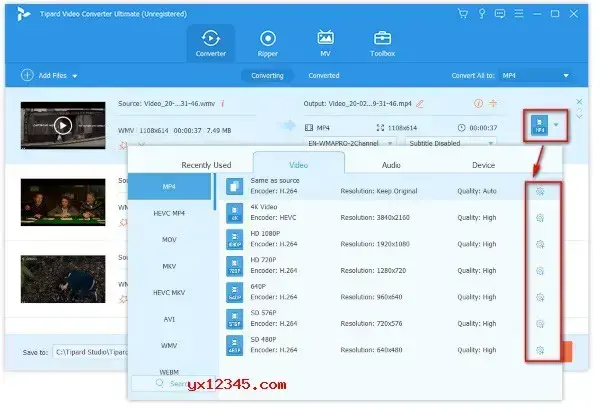Open settings gear for SD 480P
600x409 pixels.
click(540, 350)
